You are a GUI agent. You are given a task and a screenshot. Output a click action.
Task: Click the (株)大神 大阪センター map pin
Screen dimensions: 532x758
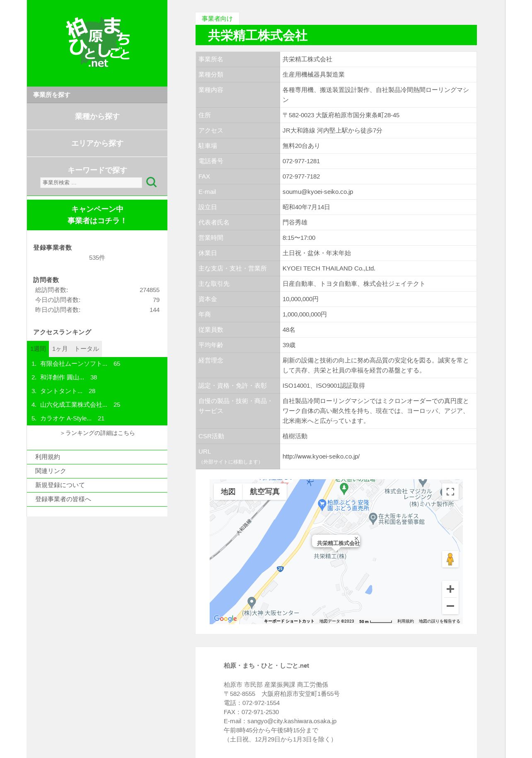click(x=251, y=602)
